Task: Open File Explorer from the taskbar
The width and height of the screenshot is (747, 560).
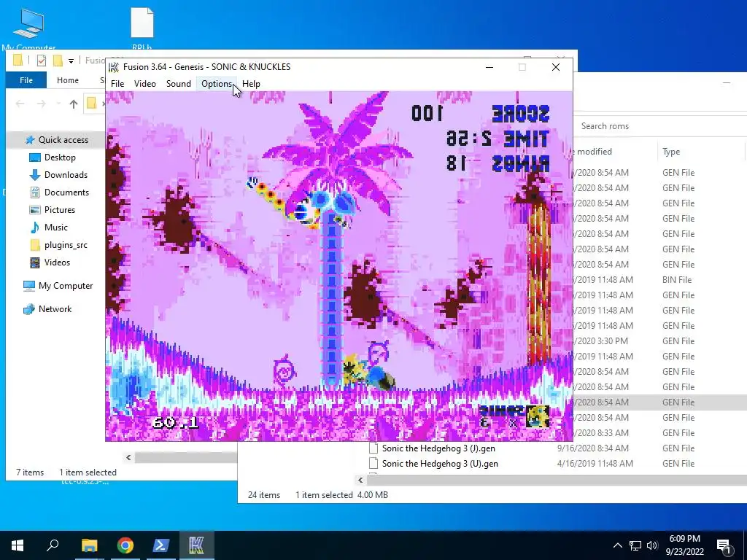Action: [x=89, y=545]
